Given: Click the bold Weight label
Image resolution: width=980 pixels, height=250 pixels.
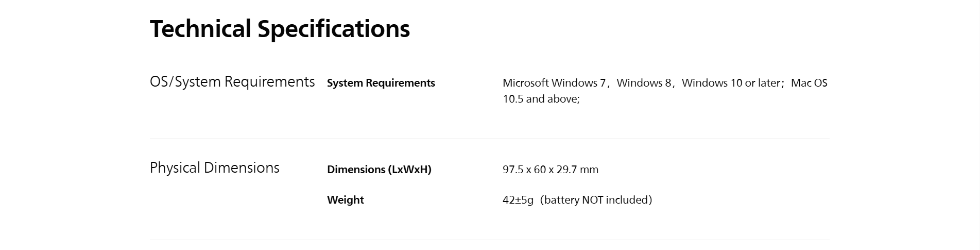Looking at the screenshot, I should pyautogui.click(x=345, y=200).
